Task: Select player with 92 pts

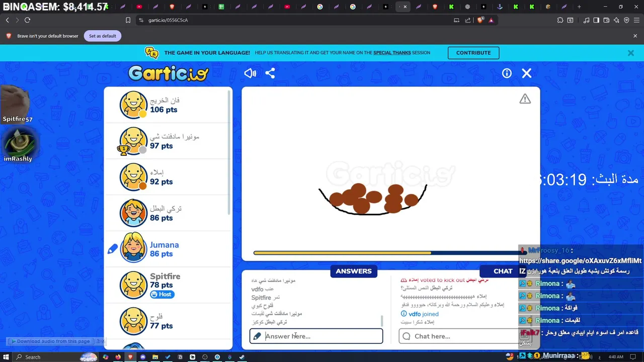Action: pyautogui.click(x=168, y=177)
